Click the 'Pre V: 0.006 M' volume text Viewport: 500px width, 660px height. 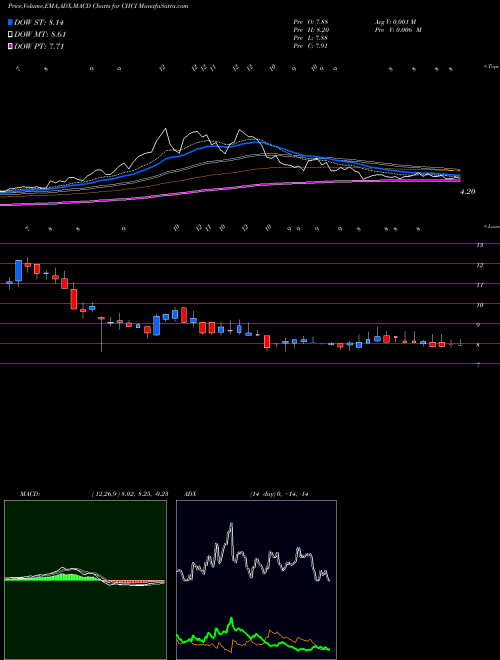(398, 30)
